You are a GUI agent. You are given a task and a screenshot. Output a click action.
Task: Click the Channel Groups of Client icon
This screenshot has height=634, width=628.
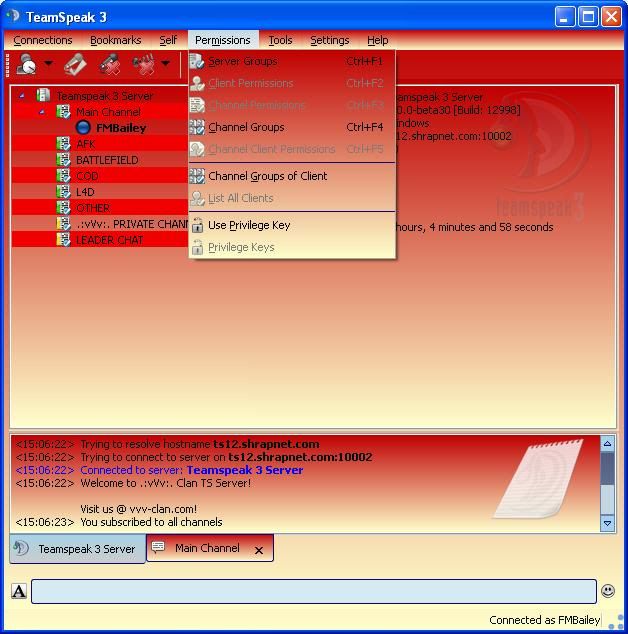pos(197,176)
